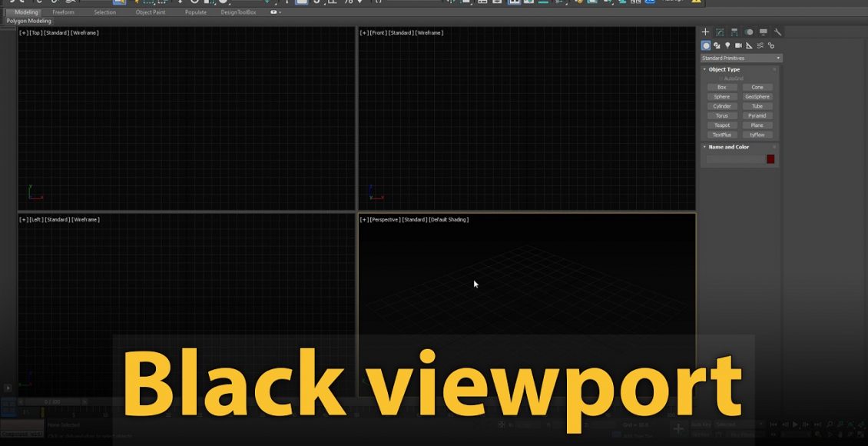The width and height of the screenshot is (868, 446).
Task: Open Perspective viewport Default Shading menu
Action: (x=449, y=220)
